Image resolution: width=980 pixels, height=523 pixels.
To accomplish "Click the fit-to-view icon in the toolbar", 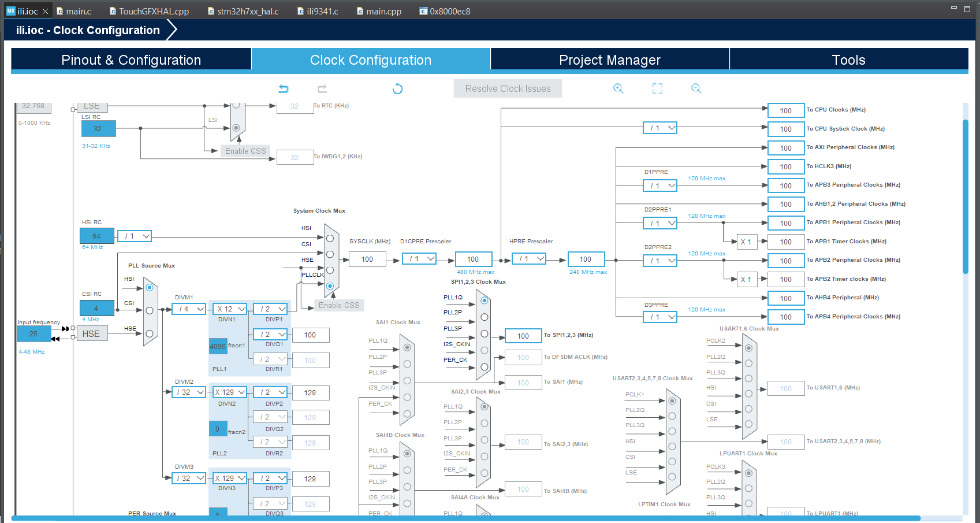I will tap(657, 88).
